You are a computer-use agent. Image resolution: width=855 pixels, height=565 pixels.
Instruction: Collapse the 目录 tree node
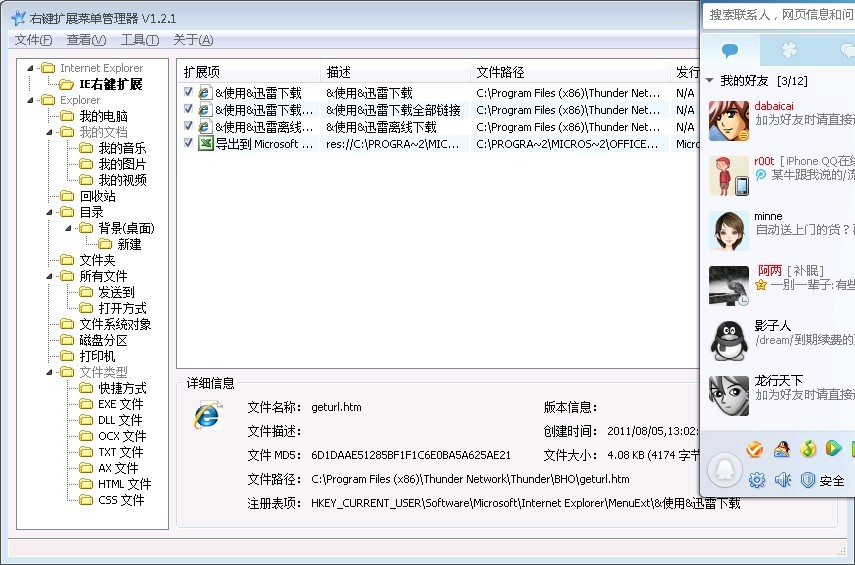[x=49, y=212]
